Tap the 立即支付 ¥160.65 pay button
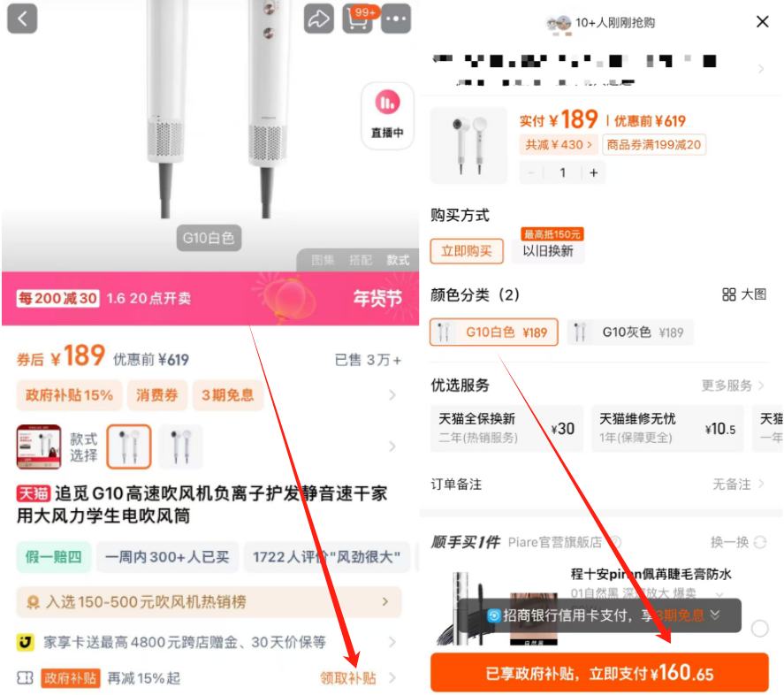This screenshot has width=784, height=695. tap(599, 673)
